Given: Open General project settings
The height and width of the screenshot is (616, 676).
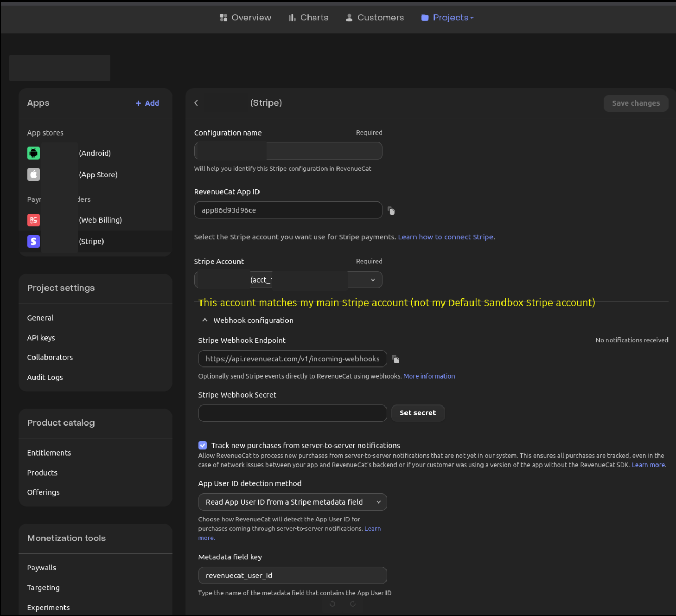Looking at the screenshot, I should click(x=40, y=318).
